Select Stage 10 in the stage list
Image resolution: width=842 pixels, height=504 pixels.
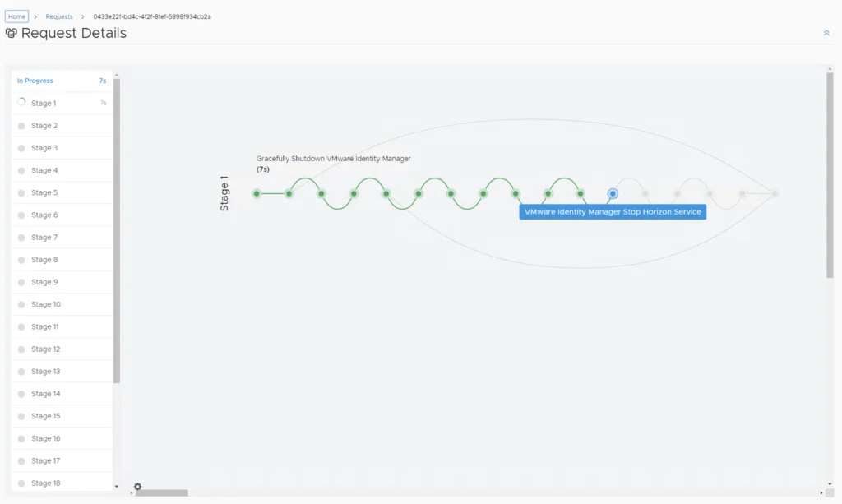pos(62,304)
